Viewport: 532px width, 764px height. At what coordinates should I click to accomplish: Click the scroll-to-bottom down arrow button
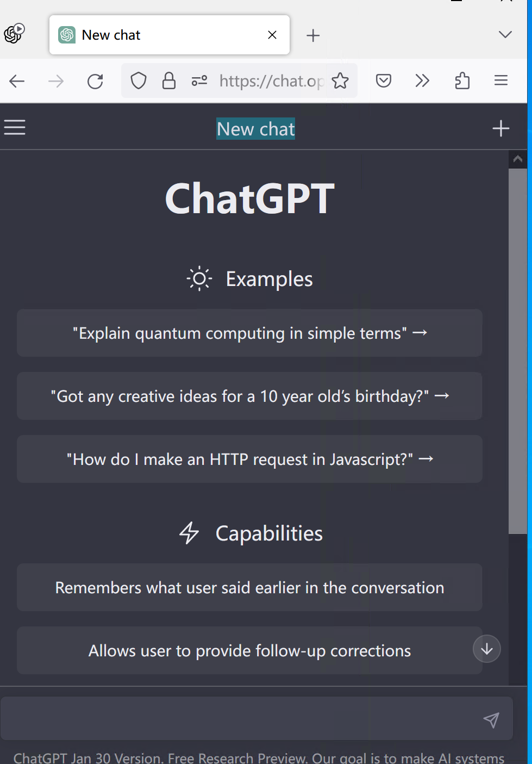point(486,649)
